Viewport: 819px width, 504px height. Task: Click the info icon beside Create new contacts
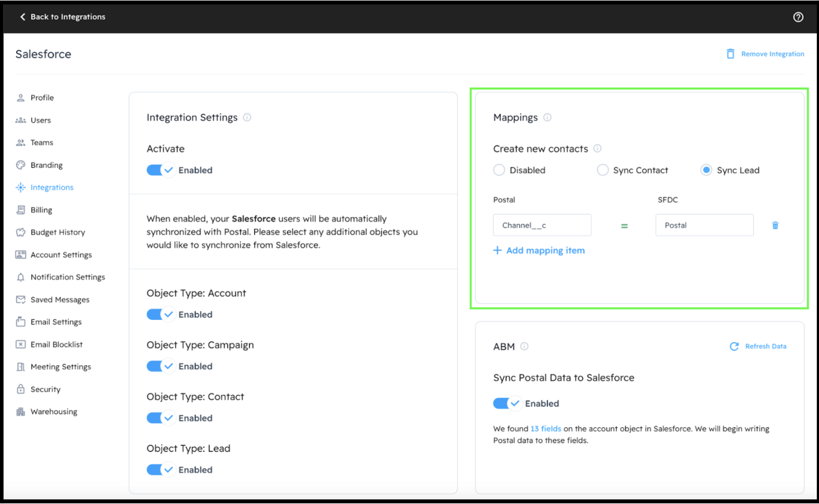click(597, 148)
